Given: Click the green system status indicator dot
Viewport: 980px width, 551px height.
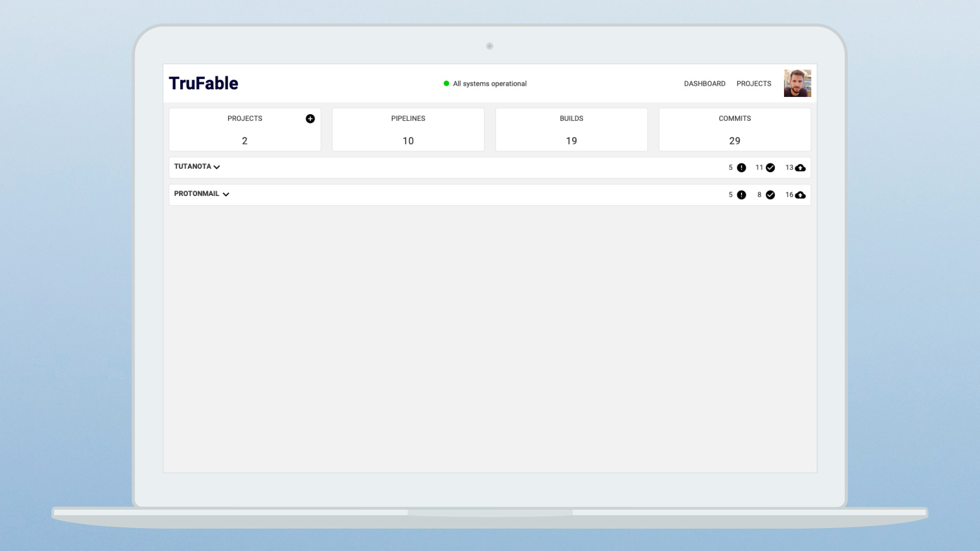Looking at the screenshot, I should click(x=446, y=84).
